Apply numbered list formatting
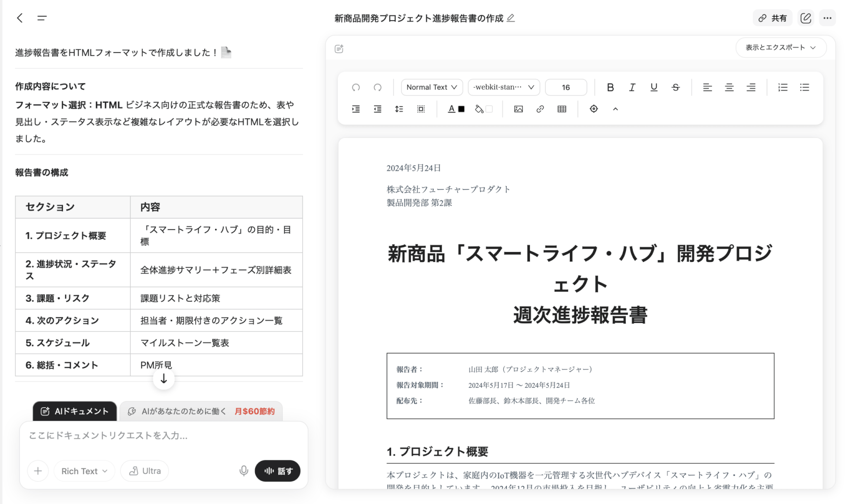The image size is (848, 504). coord(783,87)
